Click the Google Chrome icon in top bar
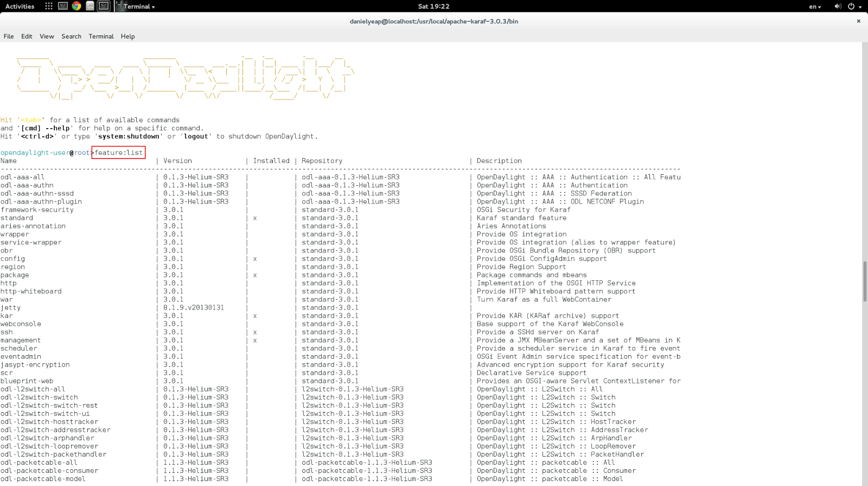Screen dimensions: 868x486 tap(76, 6)
